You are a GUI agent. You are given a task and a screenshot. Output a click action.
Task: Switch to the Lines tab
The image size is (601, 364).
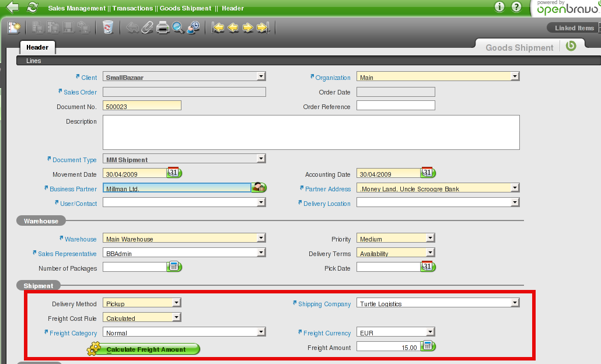[x=34, y=61]
